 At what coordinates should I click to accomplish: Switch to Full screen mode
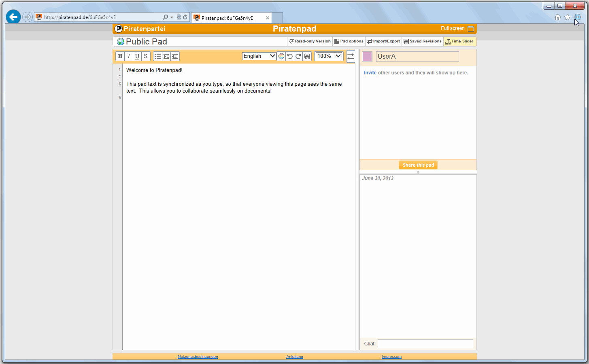point(457,28)
